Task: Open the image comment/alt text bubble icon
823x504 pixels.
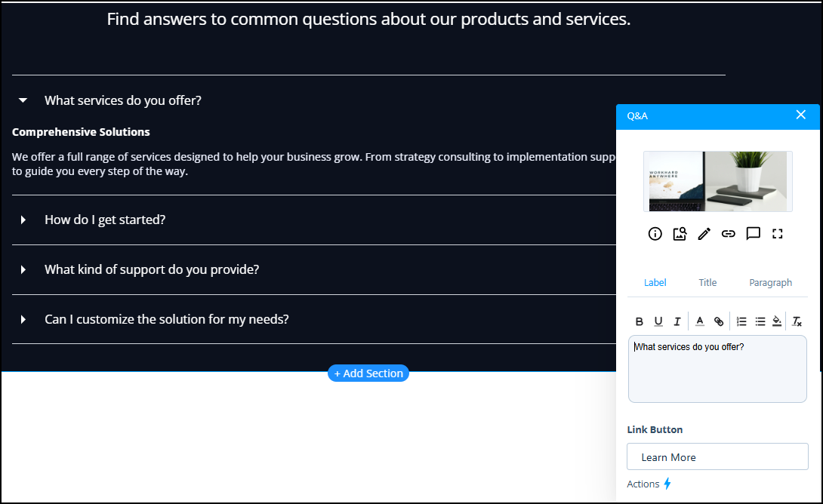Action: tap(753, 234)
